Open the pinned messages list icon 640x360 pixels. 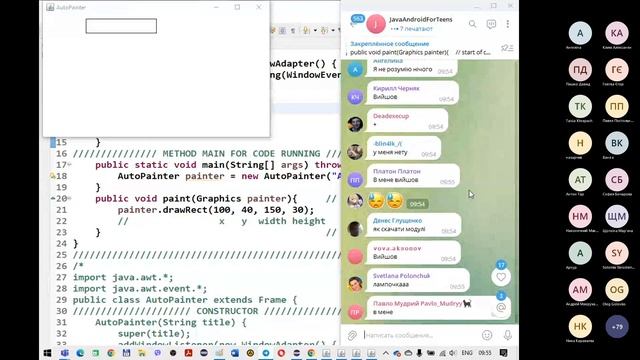(507, 48)
